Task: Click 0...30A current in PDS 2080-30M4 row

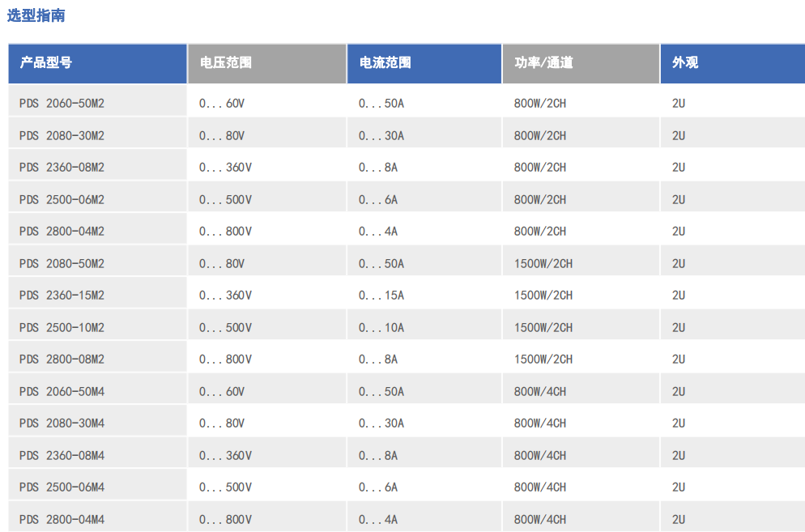Action: (x=381, y=423)
